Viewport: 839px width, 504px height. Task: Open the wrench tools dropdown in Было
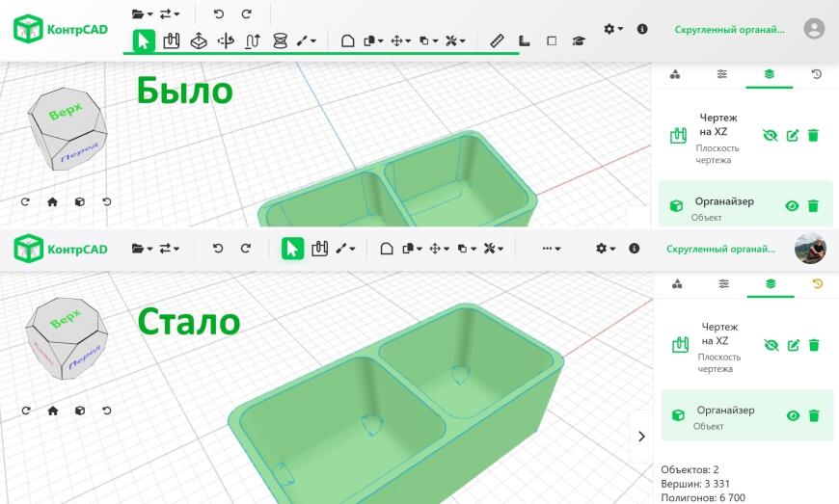click(455, 40)
